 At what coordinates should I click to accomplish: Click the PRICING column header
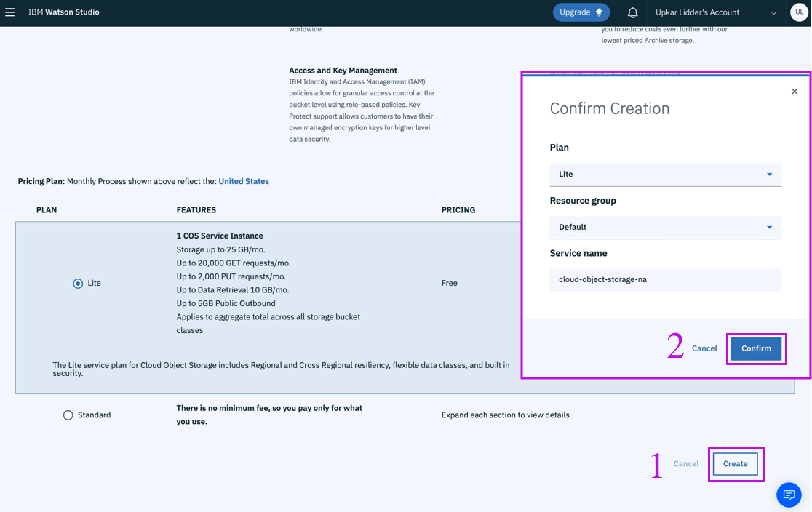click(458, 210)
